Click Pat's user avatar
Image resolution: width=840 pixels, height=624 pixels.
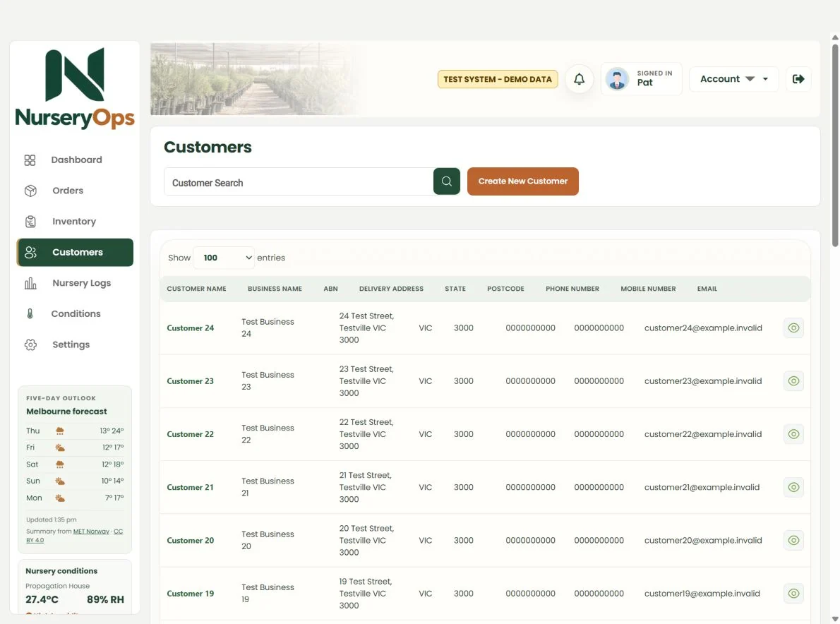coord(617,79)
